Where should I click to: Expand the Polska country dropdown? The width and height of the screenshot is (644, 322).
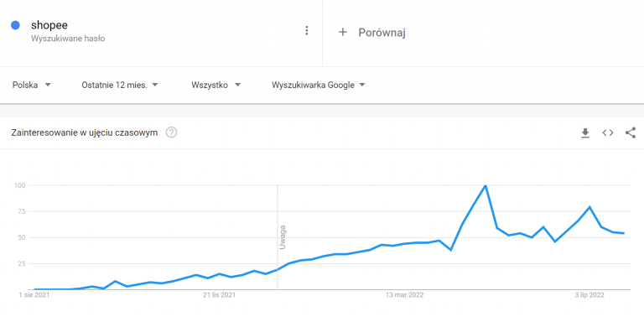pos(32,85)
